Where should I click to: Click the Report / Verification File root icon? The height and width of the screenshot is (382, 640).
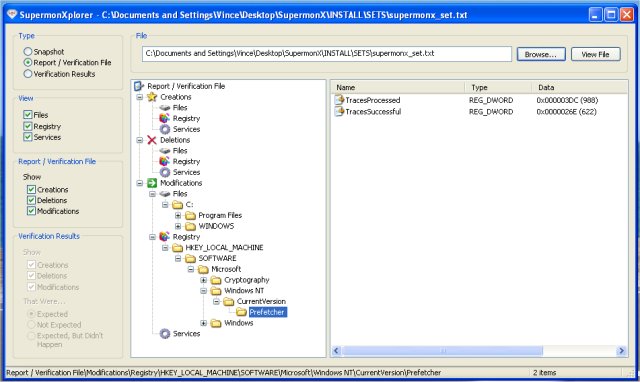point(139,86)
